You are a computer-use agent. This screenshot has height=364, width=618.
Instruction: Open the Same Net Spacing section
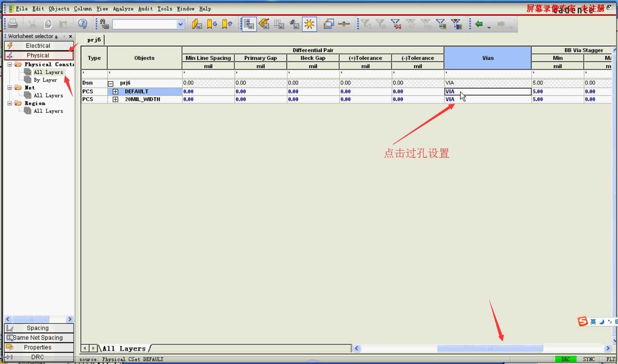[38, 338]
